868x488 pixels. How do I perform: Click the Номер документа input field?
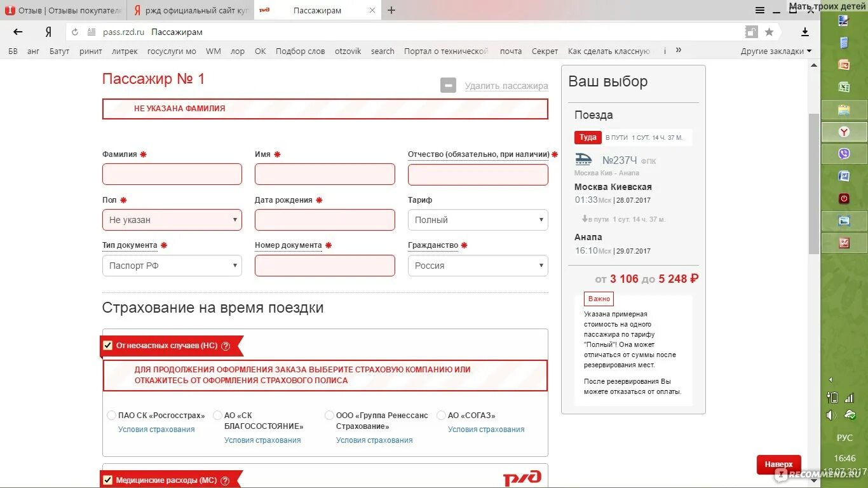pos(325,266)
